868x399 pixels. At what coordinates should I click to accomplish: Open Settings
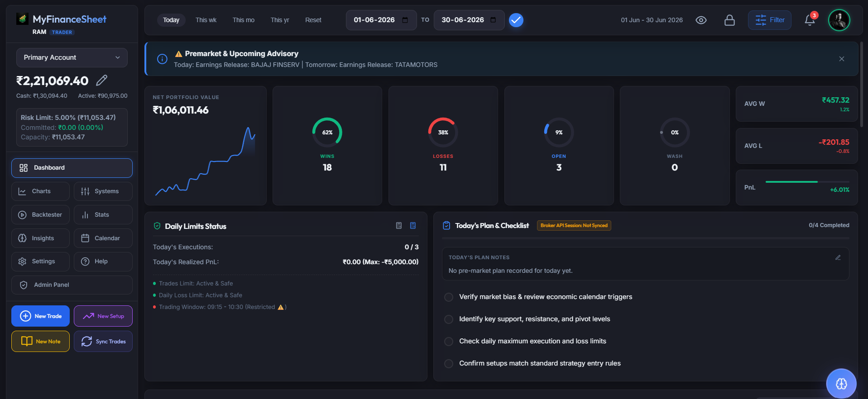40,261
